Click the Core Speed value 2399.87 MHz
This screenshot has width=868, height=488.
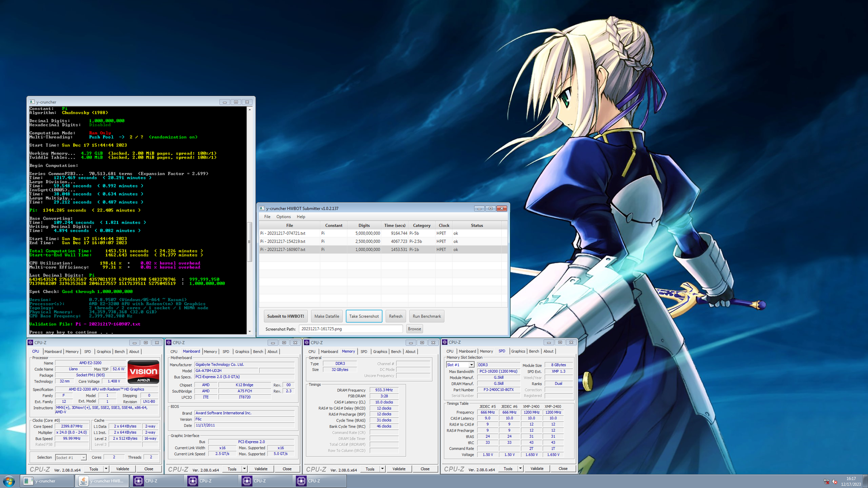pyautogui.click(x=72, y=426)
